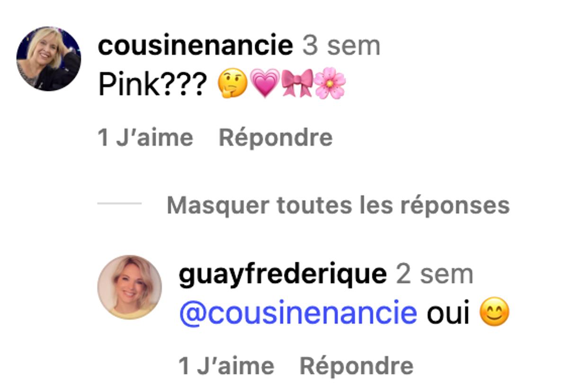
Task: Select the 'Pink???' comment text
Action: click(x=152, y=86)
